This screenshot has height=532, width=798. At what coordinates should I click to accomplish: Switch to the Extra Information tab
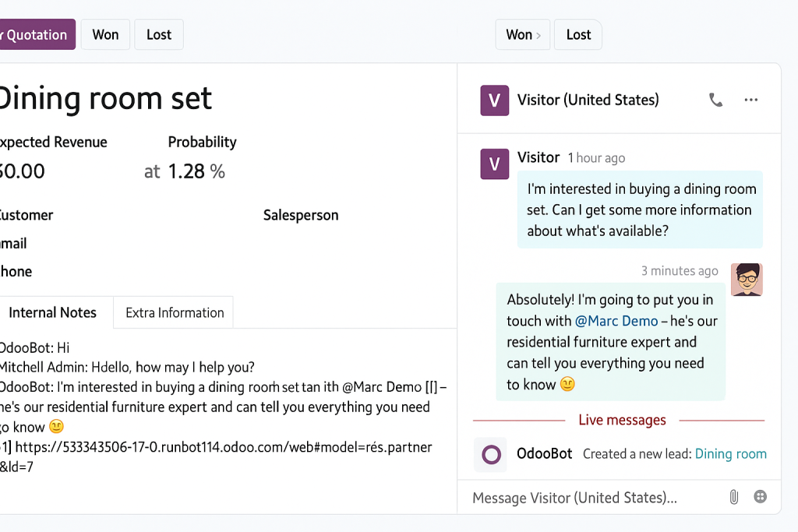click(175, 312)
